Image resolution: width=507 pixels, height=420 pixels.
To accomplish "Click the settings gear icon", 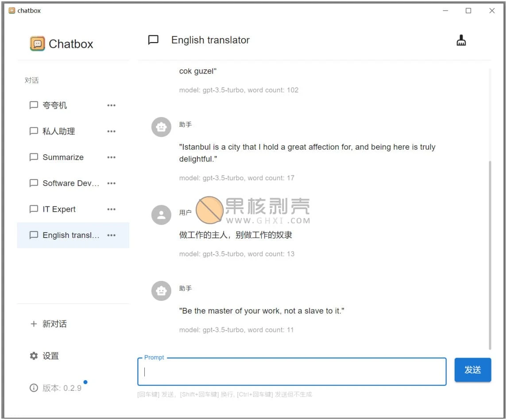I will tap(34, 356).
